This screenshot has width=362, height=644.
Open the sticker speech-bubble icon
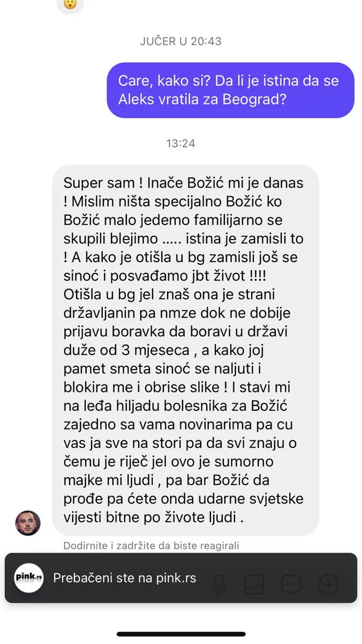[x=291, y=583]
